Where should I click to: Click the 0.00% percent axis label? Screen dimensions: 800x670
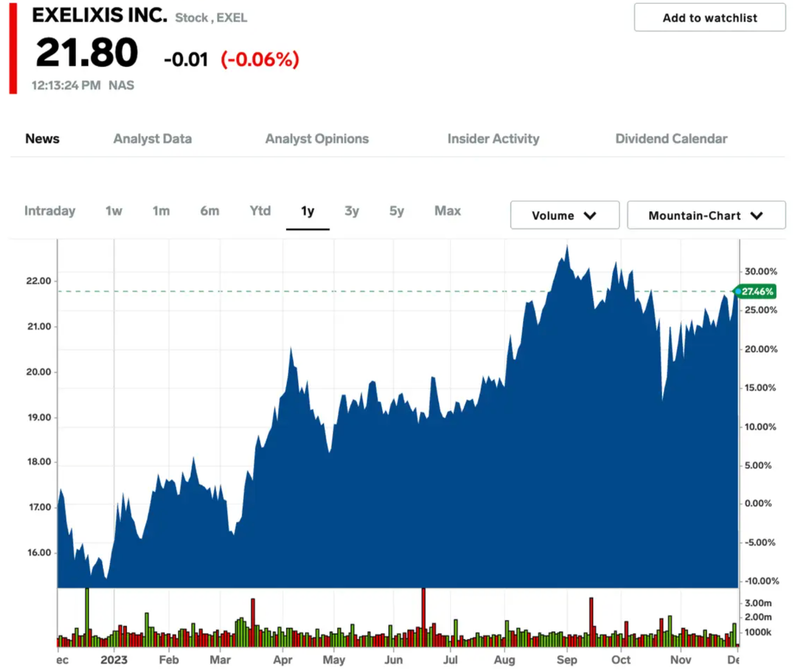[x=758, y=504]
